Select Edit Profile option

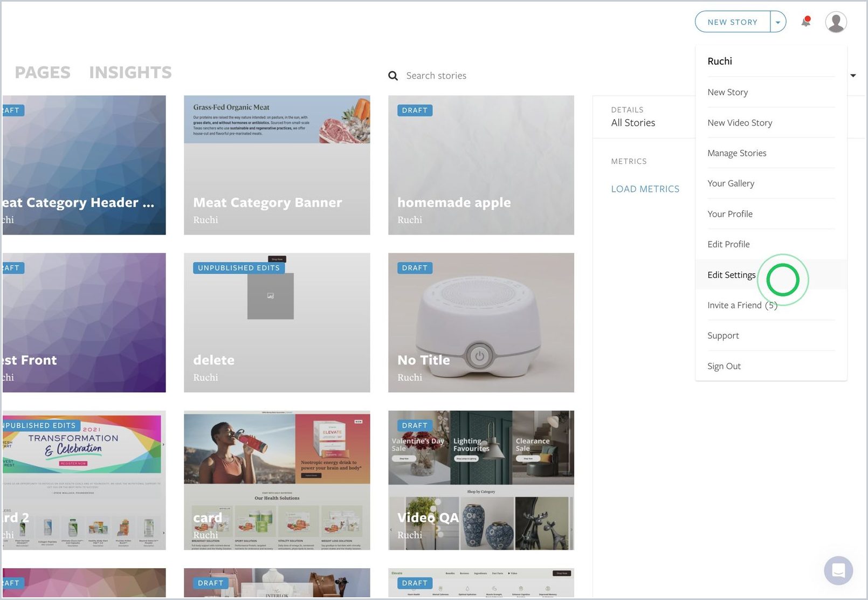[x=771, y=244]
